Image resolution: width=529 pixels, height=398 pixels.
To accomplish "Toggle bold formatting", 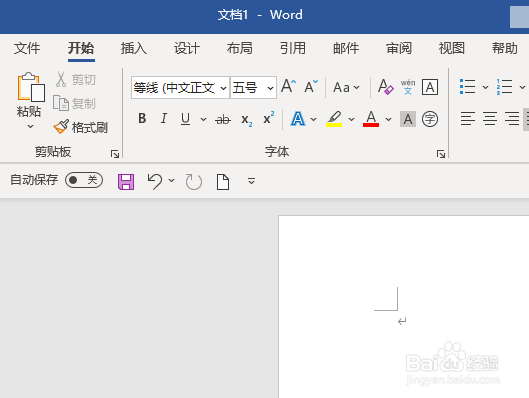I will pos(142,118).
